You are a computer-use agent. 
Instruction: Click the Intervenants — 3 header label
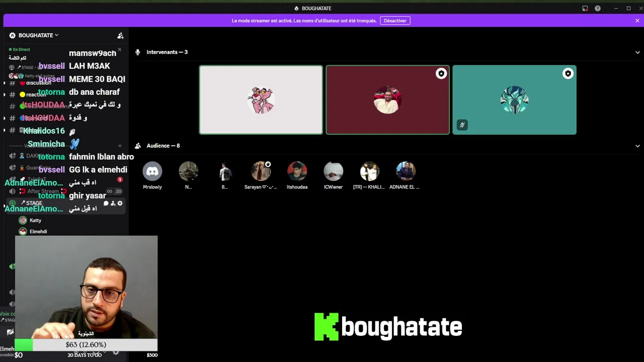167,52
